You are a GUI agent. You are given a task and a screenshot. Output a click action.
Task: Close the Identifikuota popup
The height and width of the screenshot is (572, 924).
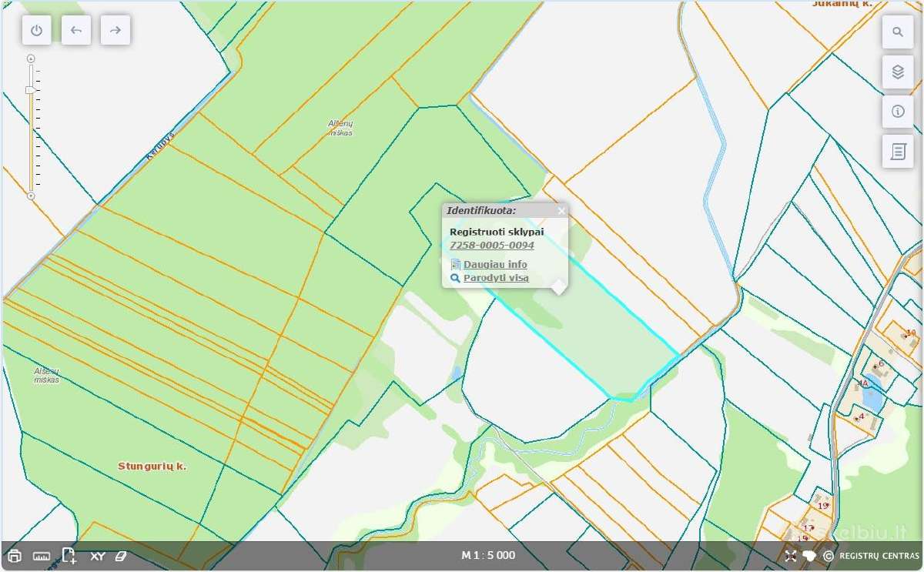point(561,210)
